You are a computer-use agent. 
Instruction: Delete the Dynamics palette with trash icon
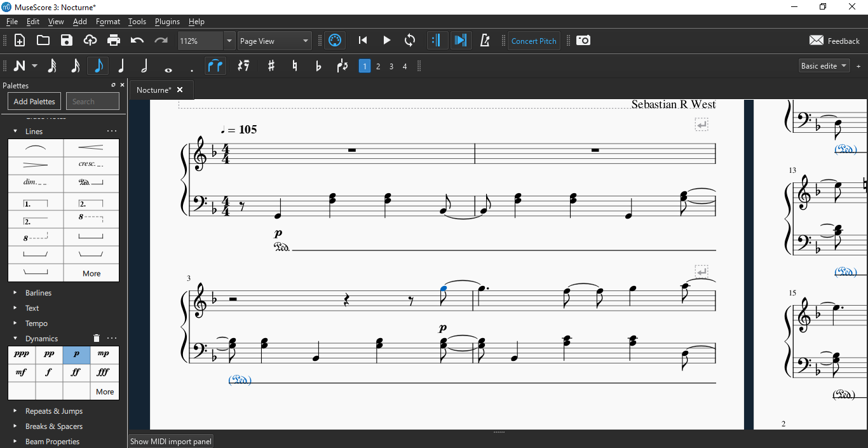pos(97,339)
